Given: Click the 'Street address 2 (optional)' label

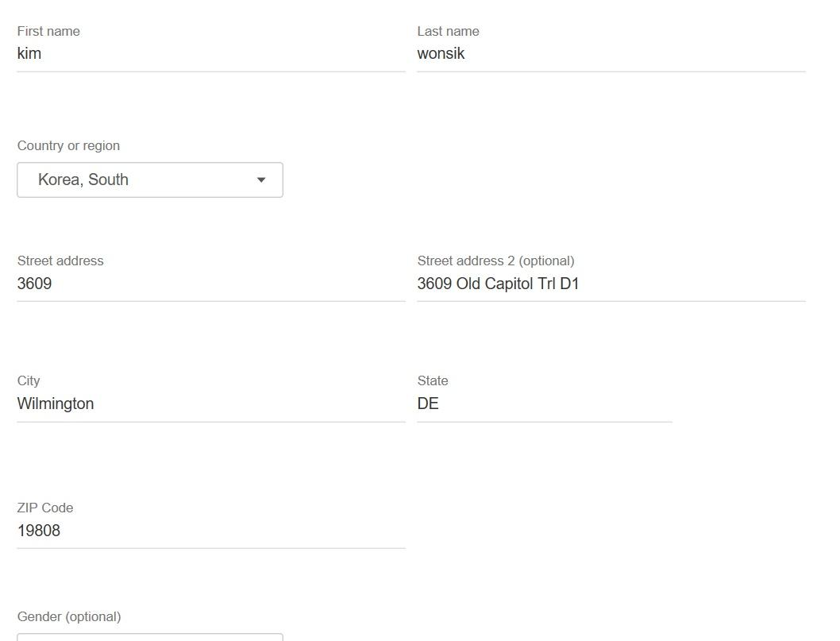Looking at the screenshot, I should point(495,261).
